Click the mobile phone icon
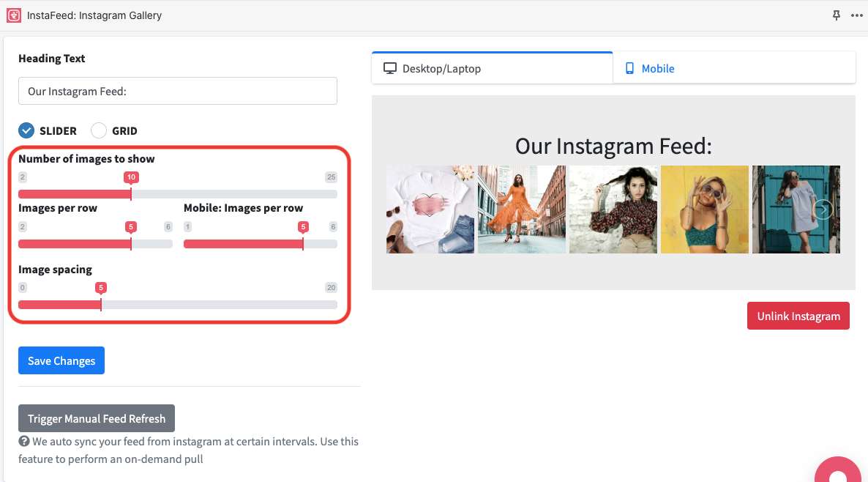 click(629, 68)
